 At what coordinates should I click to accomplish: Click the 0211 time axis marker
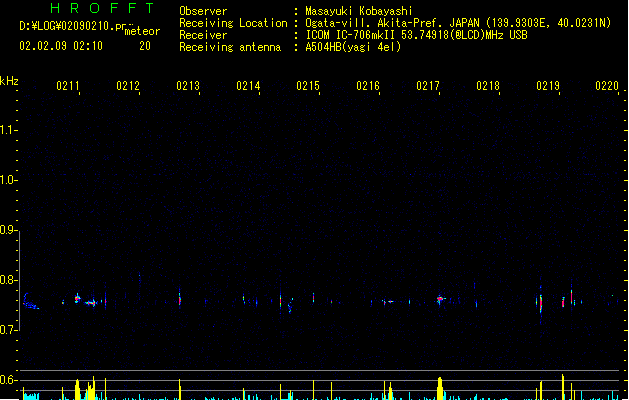tap(68, 86)
